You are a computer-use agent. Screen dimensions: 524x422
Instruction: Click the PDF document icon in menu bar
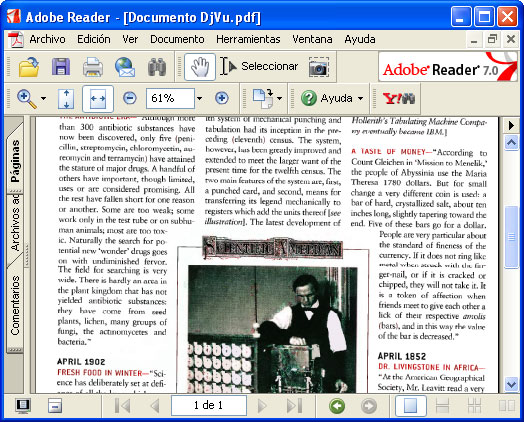click(x=15, y=39)
